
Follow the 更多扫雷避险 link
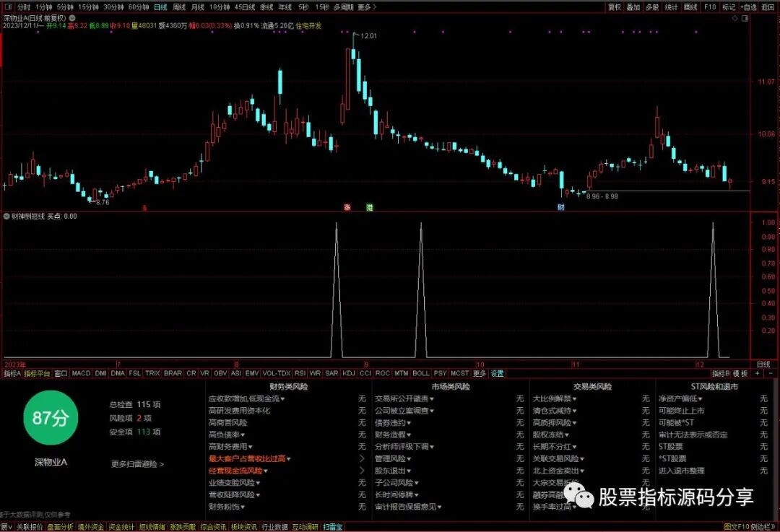[137, 464]
